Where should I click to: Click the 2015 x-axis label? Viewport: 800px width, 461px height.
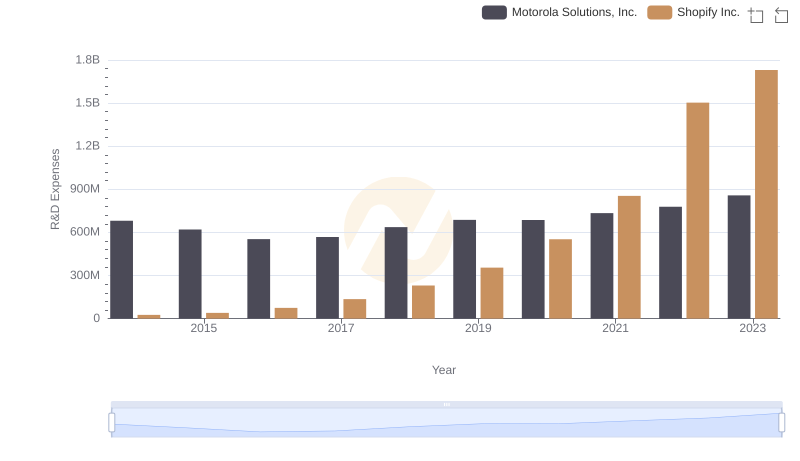point(204,328)
